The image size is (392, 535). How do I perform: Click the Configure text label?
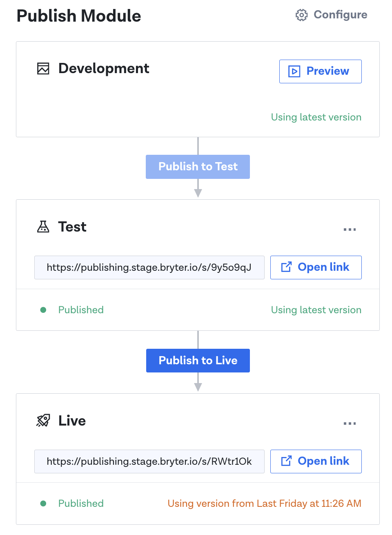[x=340, y=15]
